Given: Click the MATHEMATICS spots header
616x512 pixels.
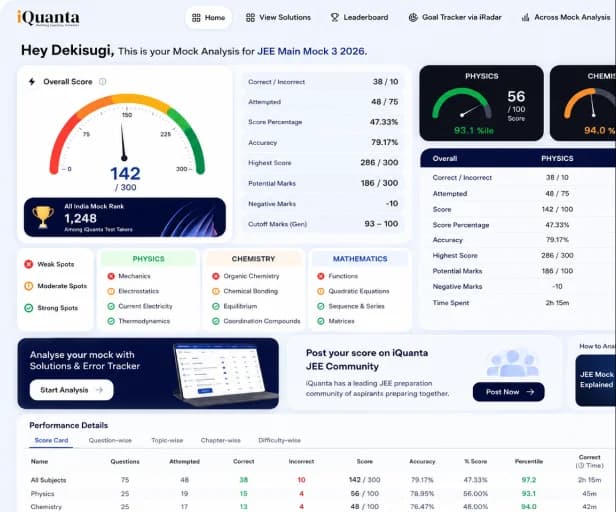Looking at the screenshot, I should pyautogui.click(x=360, y=259).
